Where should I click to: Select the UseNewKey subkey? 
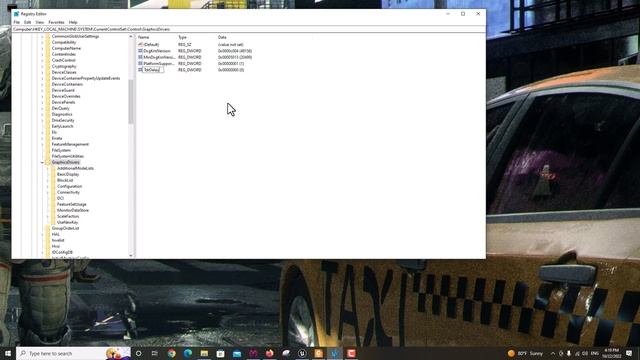pos(67,222)
